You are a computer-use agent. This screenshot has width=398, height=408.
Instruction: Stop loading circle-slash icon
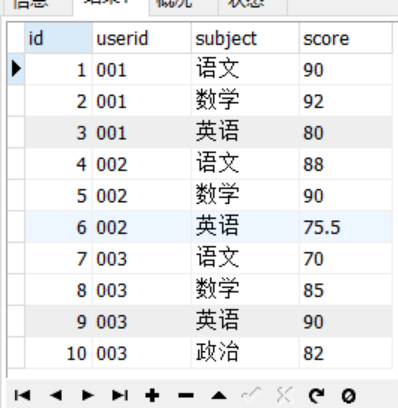point(349,396)
